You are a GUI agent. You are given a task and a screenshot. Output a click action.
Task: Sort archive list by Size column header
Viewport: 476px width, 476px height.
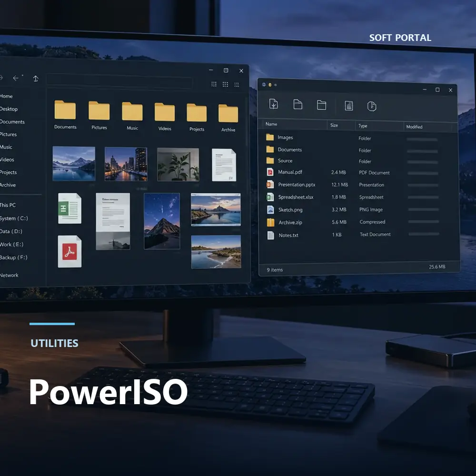pyautogui.click(x=334, y=125)
